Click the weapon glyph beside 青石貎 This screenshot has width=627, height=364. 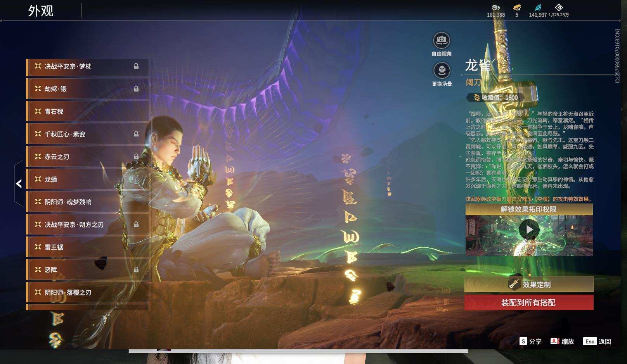point(38,111)
